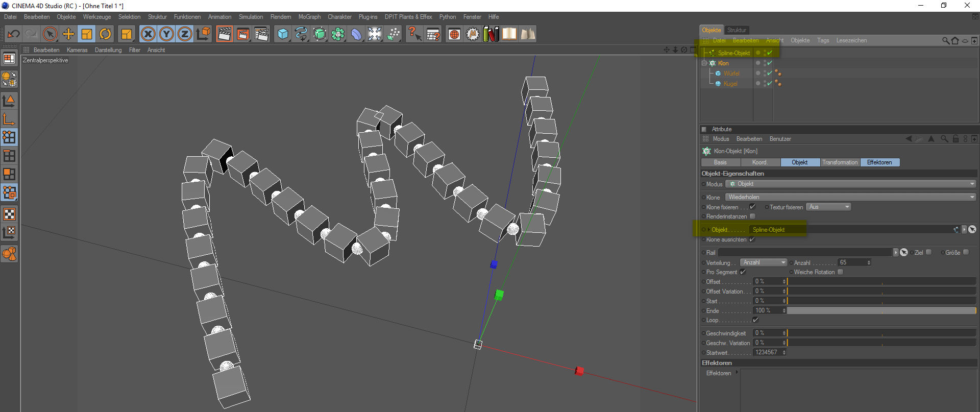Open the NURBS generator green cube icon

[x=320, y=34]
